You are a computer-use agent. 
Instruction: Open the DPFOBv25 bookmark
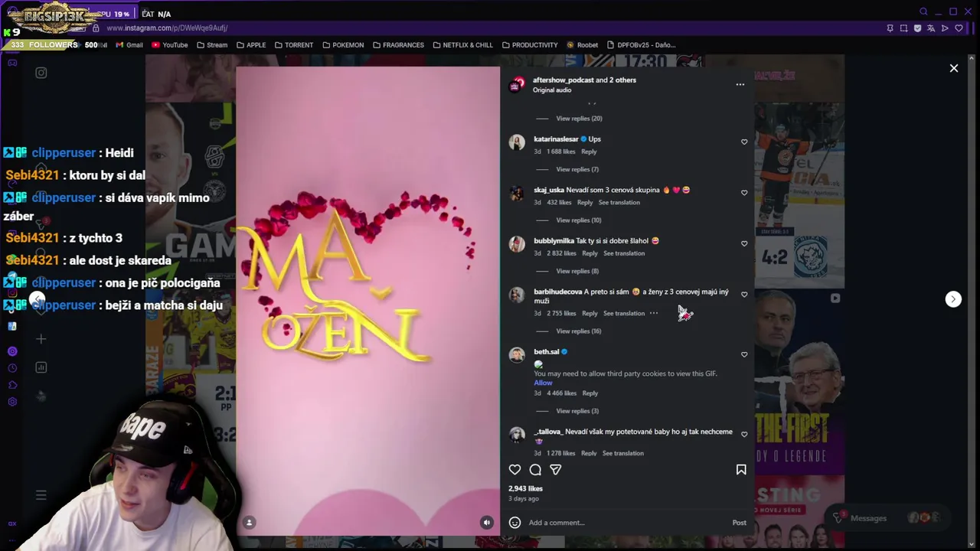(641, 45)
